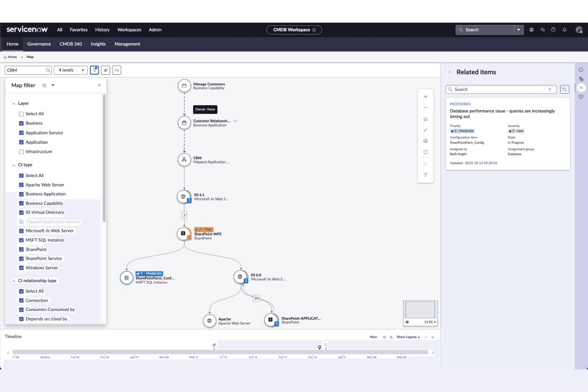The width and height of the screenshot is (588, 392).
Task: Refresh the dependency map
Action: [x=426, y=152]
